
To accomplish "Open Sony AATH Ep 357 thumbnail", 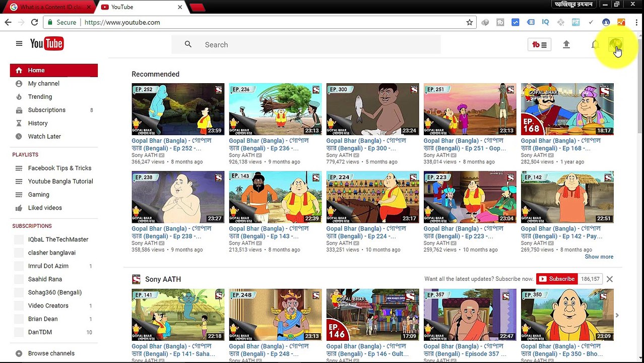I will pos(470,315).
